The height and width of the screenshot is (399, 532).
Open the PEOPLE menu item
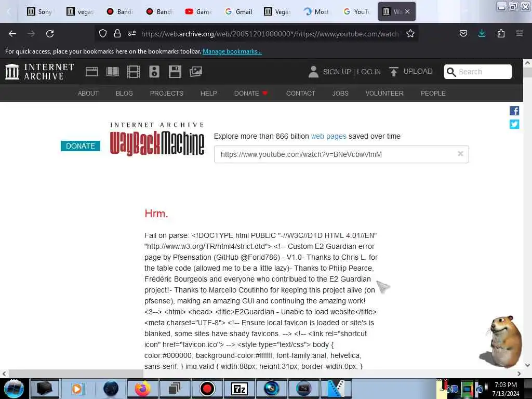pyautogui.click(x=433, y=94)
